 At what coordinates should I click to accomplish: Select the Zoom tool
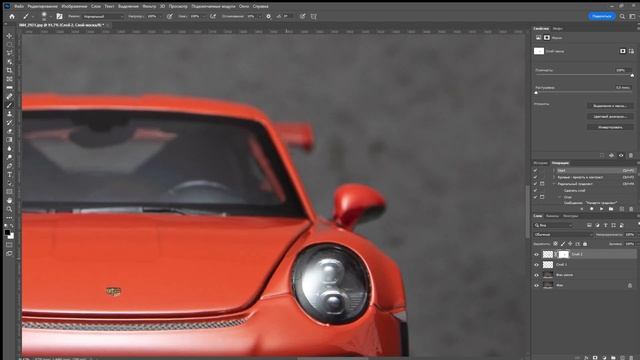pyautogui.click(x=9, y=209)
